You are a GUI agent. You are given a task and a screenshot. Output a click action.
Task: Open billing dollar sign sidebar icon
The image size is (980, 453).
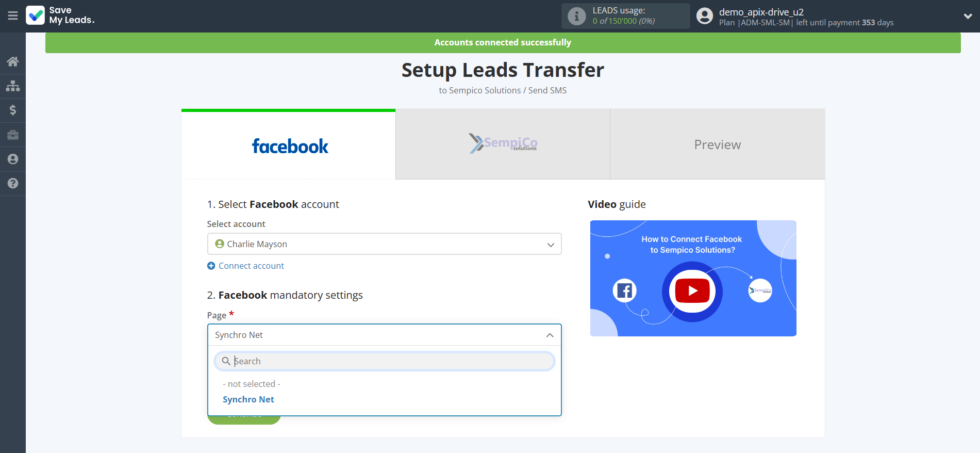[13, 110]
